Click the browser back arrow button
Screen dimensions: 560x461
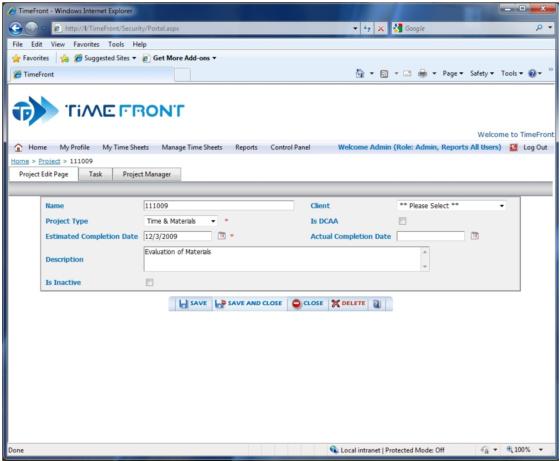pos(15,28)
